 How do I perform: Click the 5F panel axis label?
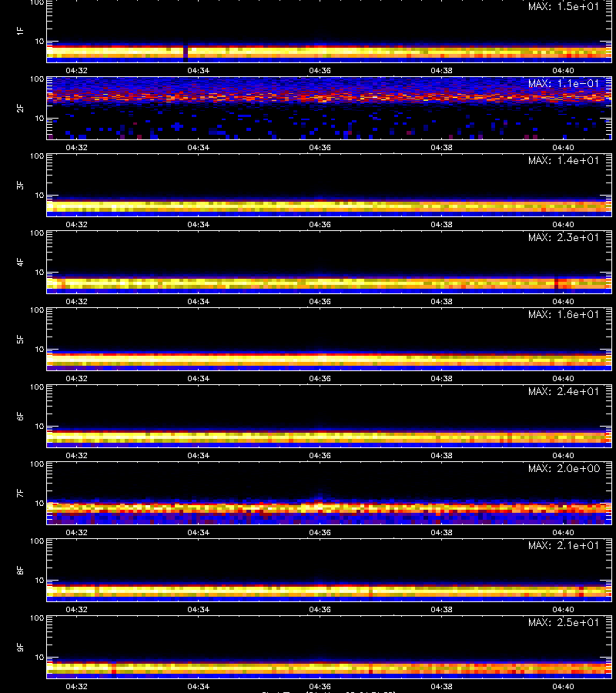(x=20, y=339)
